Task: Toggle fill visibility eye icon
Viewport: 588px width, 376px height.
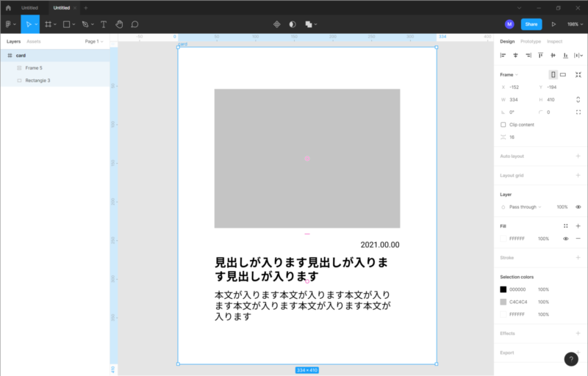Action: click(x=566, y=239)
